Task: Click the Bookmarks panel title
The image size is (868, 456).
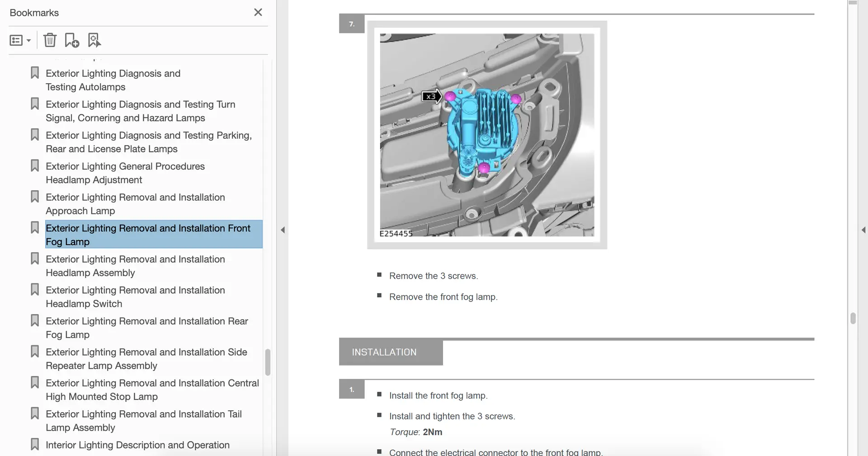Action: coord(34,13)
